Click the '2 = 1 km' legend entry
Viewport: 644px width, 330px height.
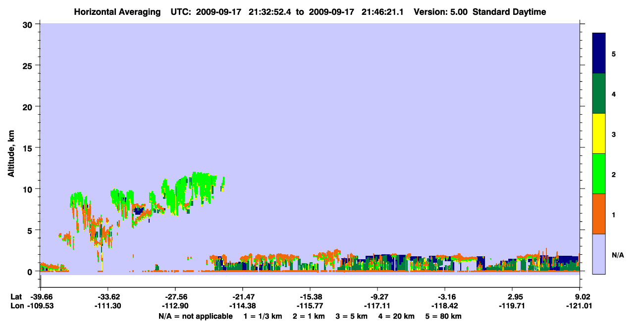point(309,316)
